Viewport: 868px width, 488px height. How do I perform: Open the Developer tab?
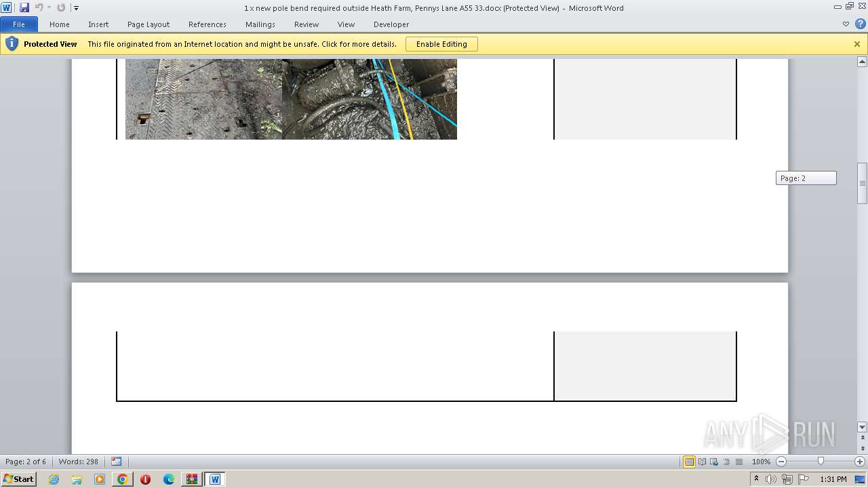(391, 24)
